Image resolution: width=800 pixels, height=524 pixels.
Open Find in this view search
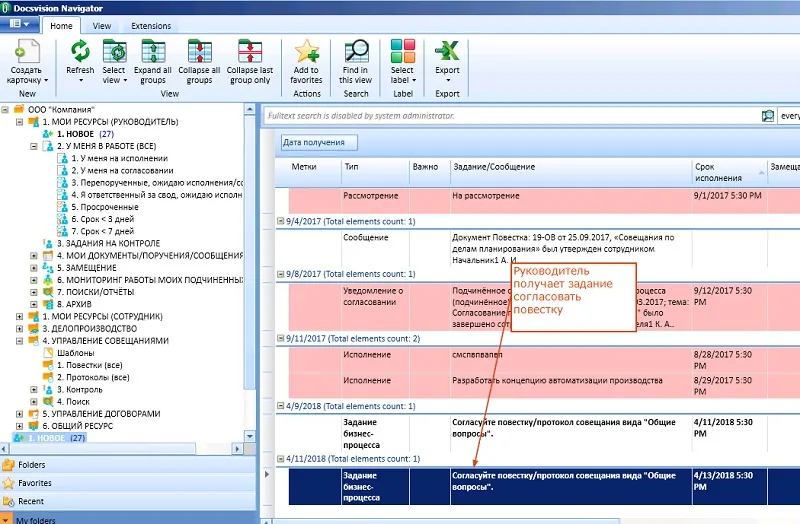pyautogui.click(x=355, y=53)
